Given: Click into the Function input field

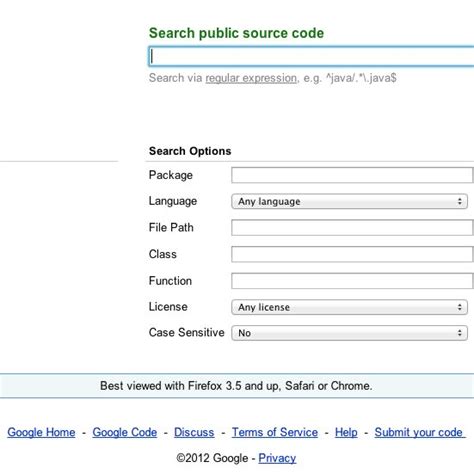Looking at the screenshot, I should pyautogui.click(x=352, y=281).
